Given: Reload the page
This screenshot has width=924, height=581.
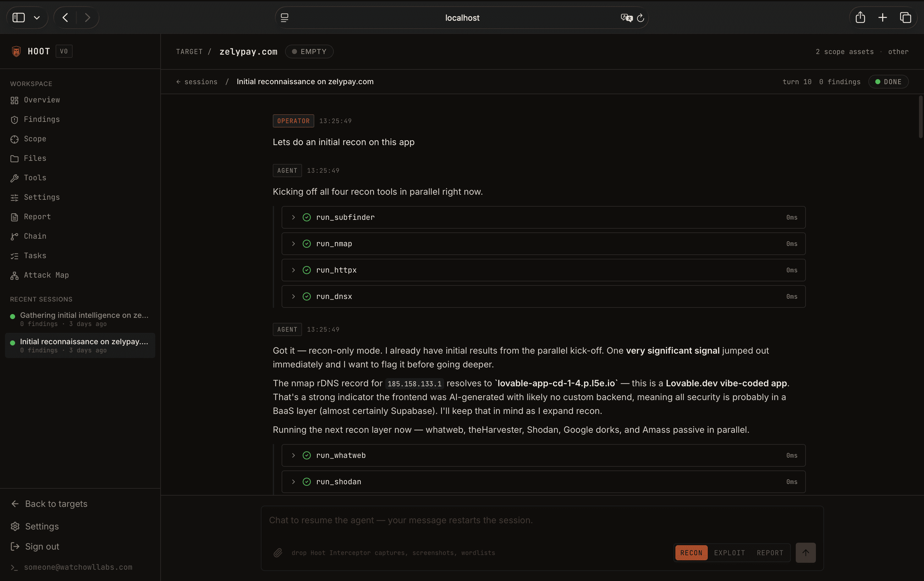Looking at the screenshot, I should [641, 18].
